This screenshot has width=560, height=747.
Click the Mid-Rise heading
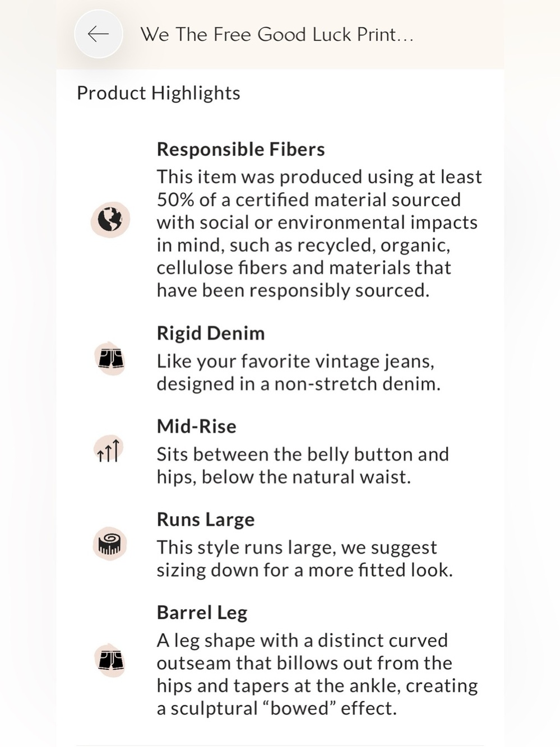[197, 426]
